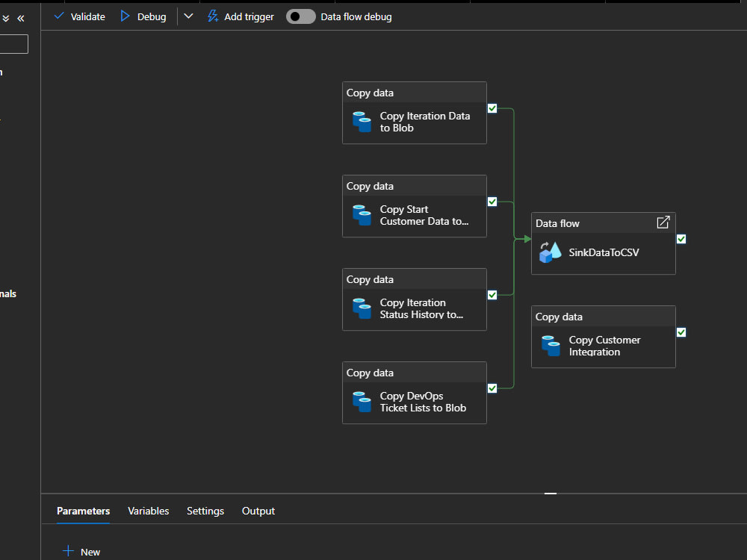Screen dimensions: 747x560
Task: Click the data flow icon on SinkDataToCSV
Action: (550, 252)
